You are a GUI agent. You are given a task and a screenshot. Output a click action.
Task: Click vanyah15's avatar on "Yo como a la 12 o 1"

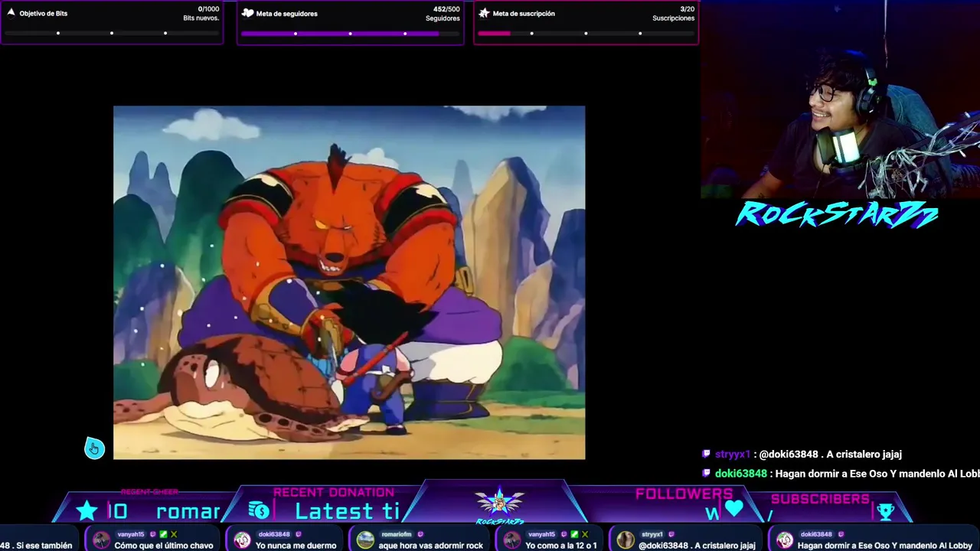coord(511,540)
